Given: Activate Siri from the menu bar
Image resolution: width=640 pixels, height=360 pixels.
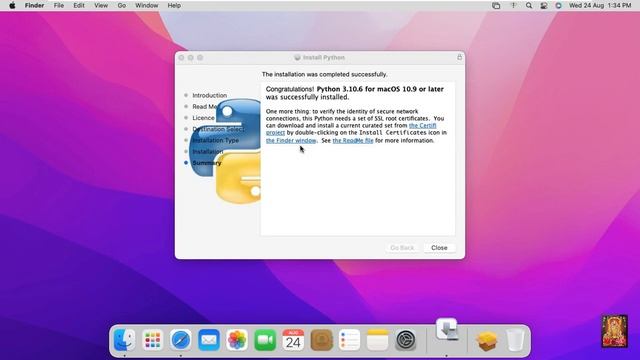Looking at the screenshot, I should (x=558, y=5).
